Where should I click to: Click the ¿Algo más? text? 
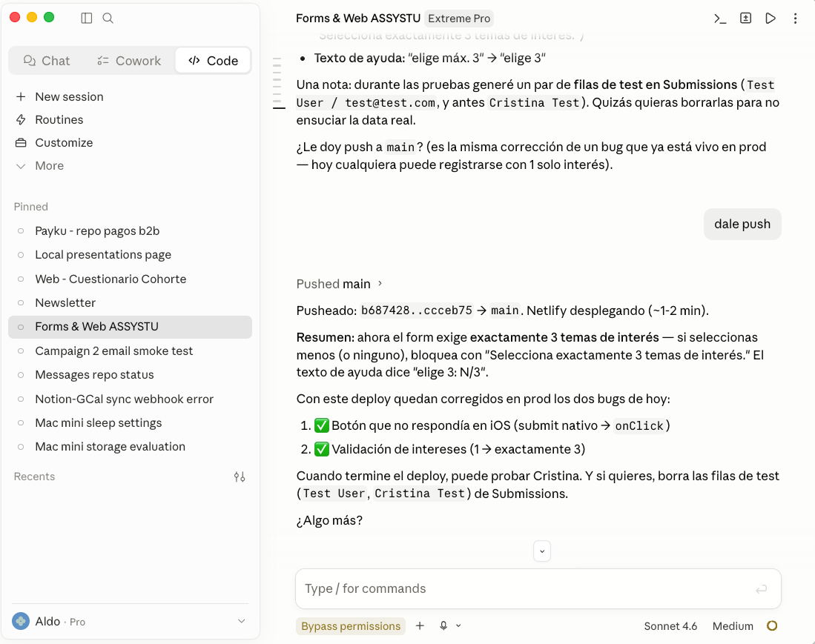coord(329,520)
